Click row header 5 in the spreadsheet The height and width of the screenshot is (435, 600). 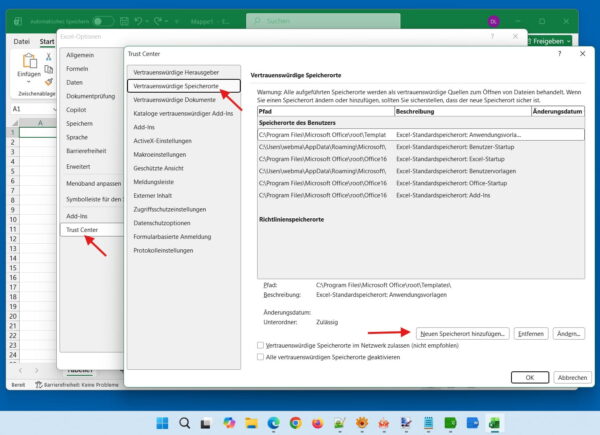(x=13, y=171)
